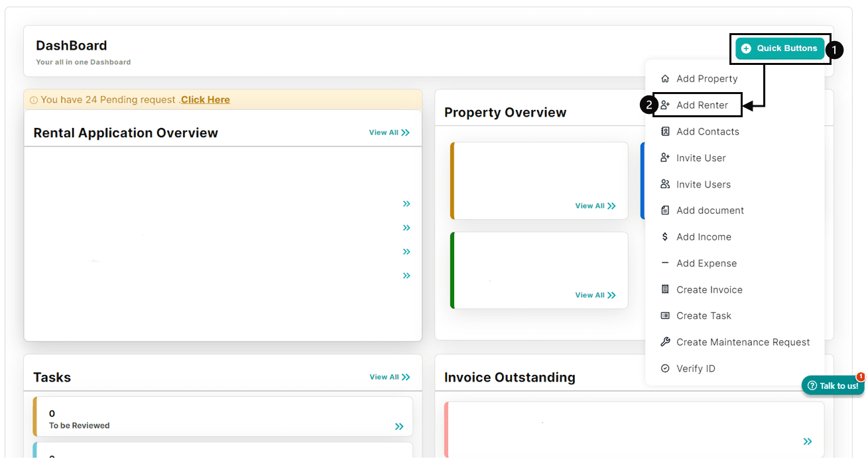
Task: Expand the To be Reviewed tasks chevron
Action: tap(399, 427)
